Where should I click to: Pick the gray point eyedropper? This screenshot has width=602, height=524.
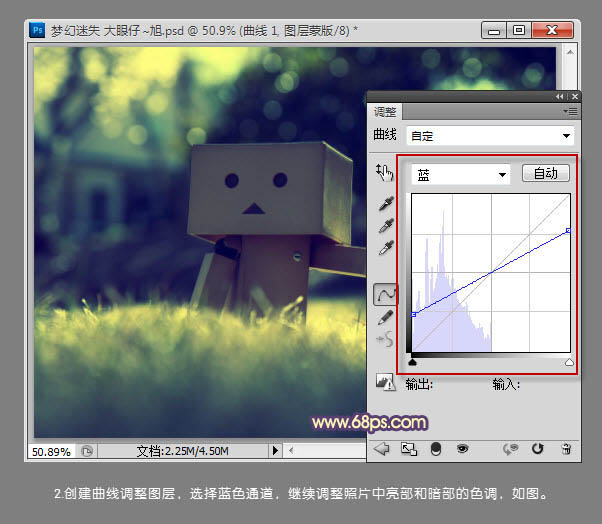[384, 226]
